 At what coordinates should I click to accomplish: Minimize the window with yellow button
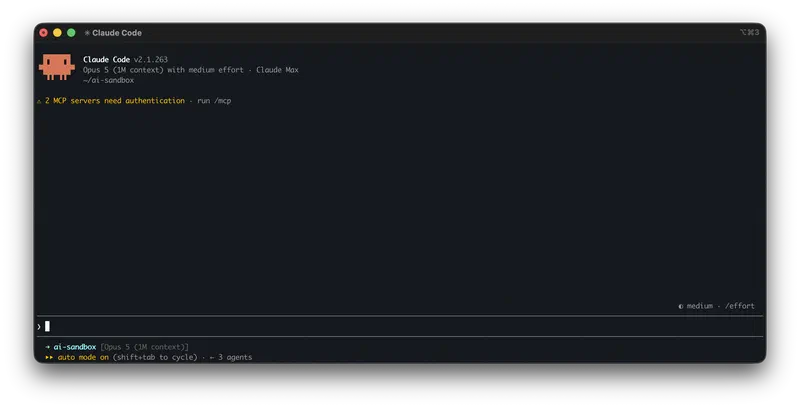(x=57, y=33)
